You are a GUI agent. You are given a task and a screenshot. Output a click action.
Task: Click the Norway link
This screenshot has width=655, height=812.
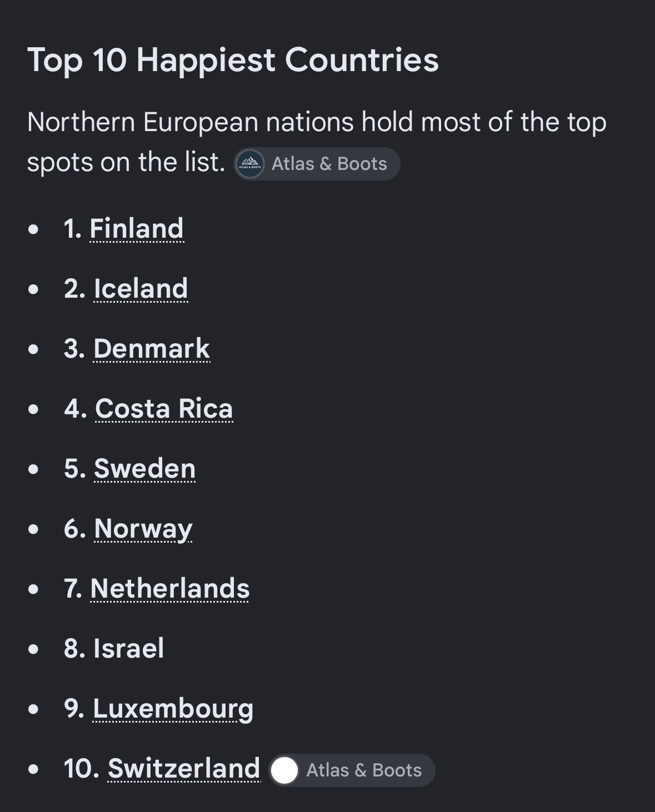(x=143, y=528)
